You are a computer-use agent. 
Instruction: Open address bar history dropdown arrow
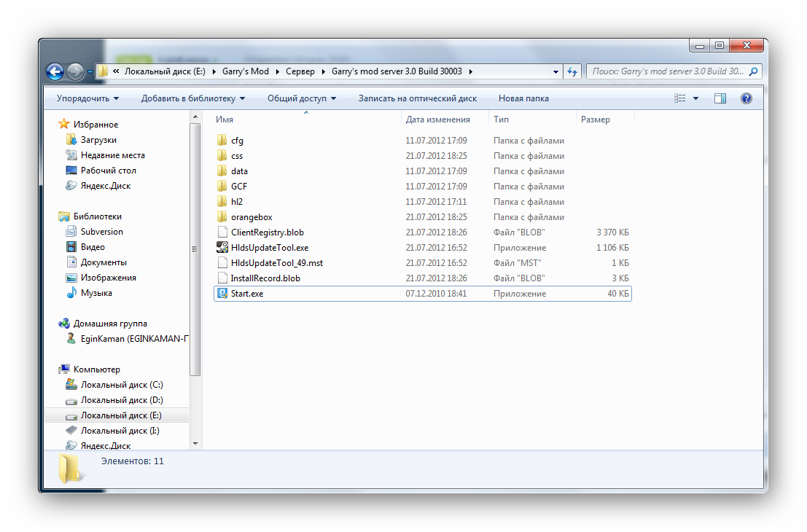coord(555,71)
